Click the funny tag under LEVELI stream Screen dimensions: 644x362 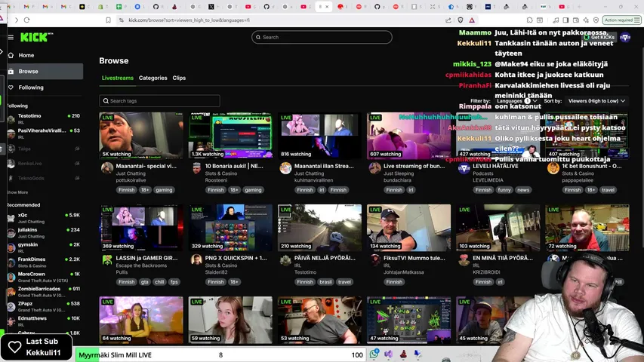(x=504, y=190)
